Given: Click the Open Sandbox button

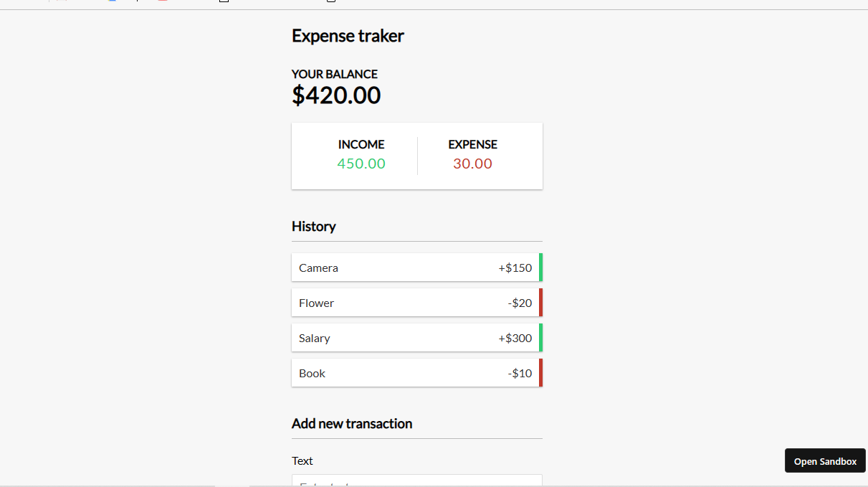Looking at the screenshot, I should (825, 461).
